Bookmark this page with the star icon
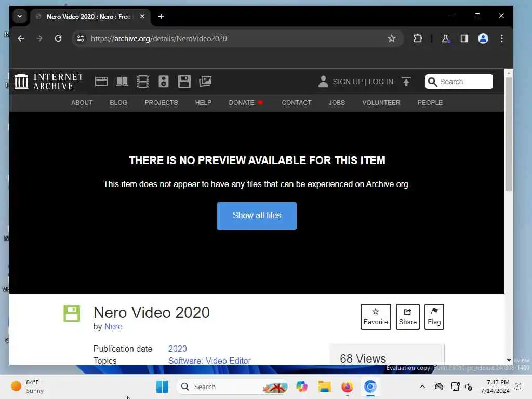532x399 pixels. (x=392, y=38)
